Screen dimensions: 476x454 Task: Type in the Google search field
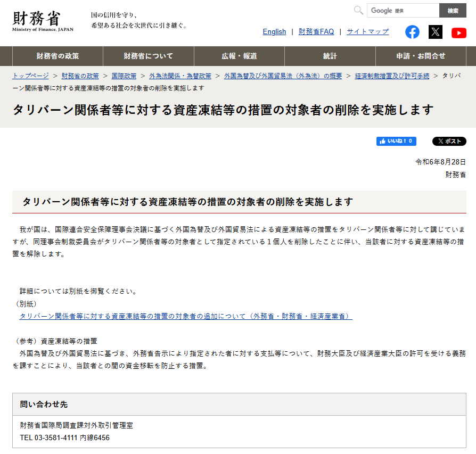pyautogui.click(x=402, y=11)
